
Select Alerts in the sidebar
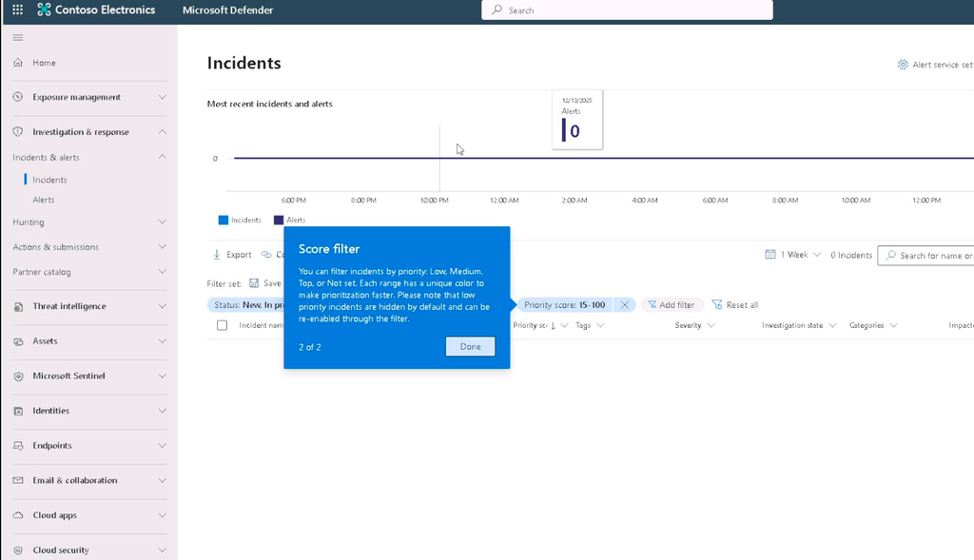(44, 200)
